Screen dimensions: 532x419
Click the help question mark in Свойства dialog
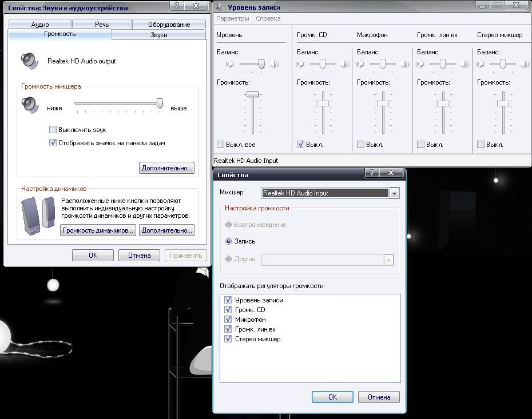click(371, 173)
